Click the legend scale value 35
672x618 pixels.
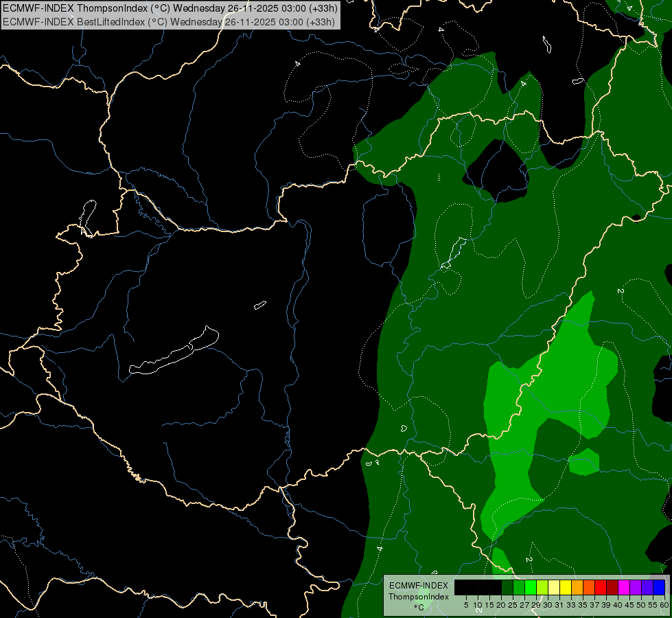[x=583, y=605]
